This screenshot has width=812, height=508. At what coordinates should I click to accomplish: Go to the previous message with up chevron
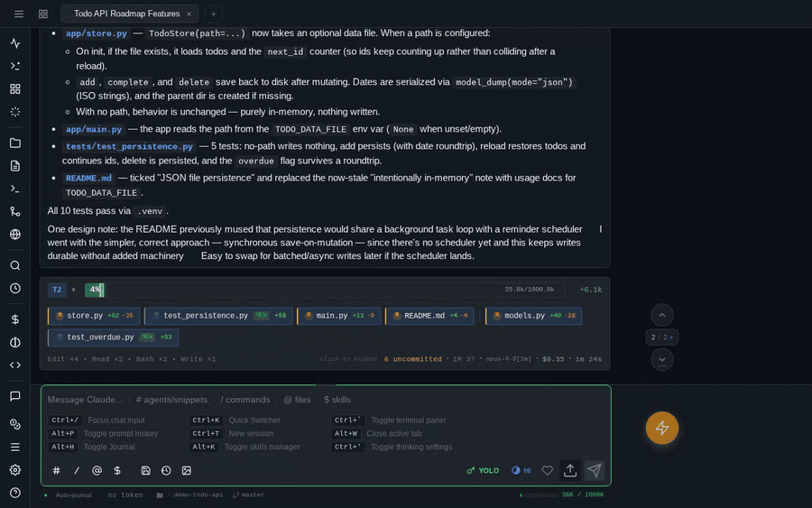coord(662,315)
